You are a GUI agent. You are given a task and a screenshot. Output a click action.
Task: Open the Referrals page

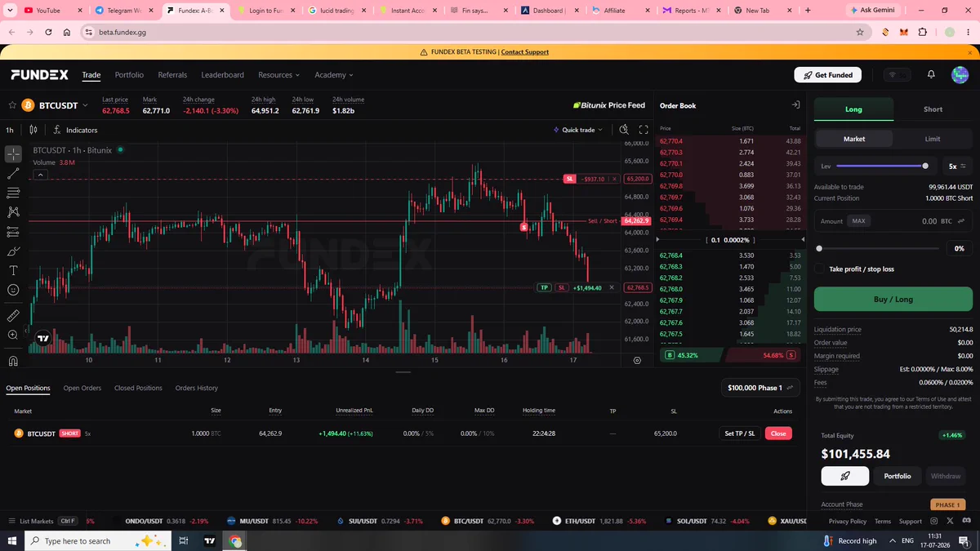click(172, 75)
